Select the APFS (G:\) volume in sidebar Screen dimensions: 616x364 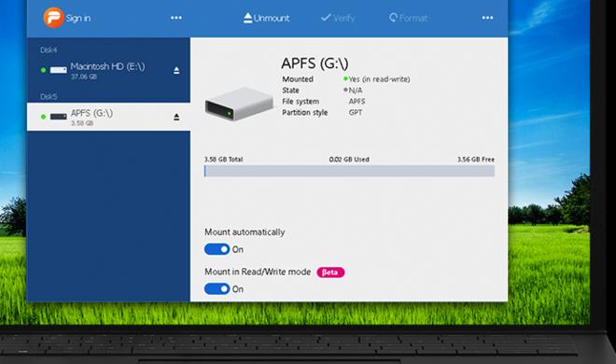coord(108,117)
